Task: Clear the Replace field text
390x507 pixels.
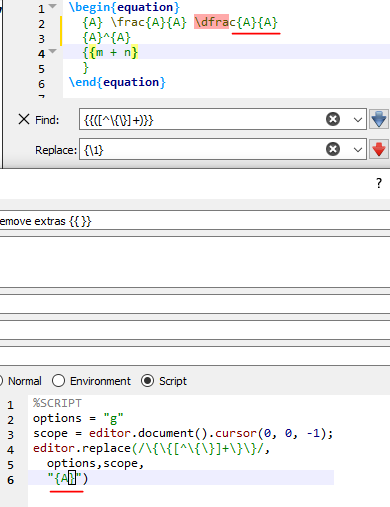Action: (x=333, y=149)
